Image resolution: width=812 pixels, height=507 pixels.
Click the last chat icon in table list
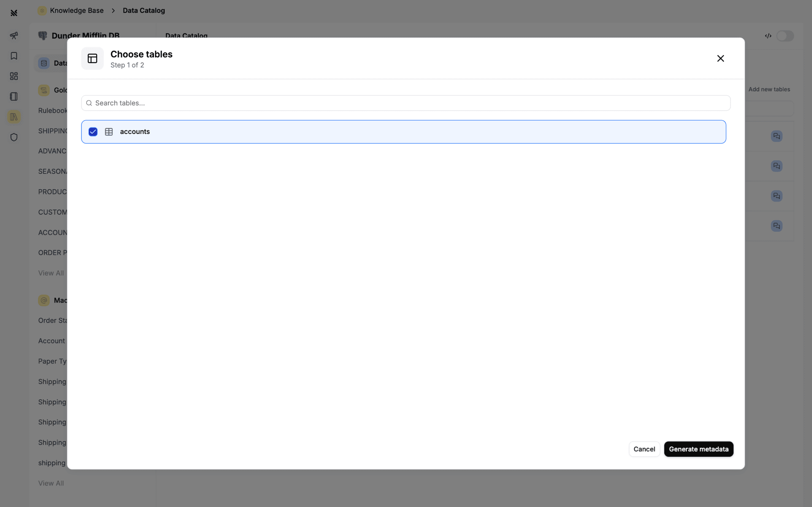tap(776, 226)
